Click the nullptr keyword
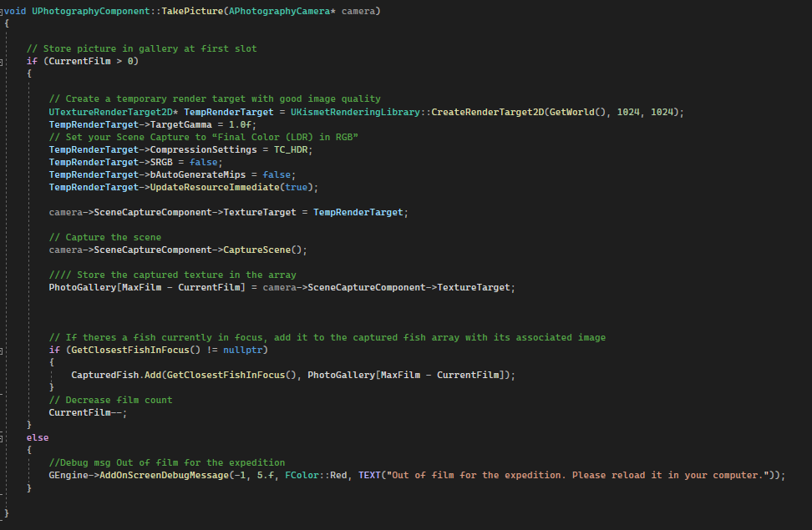The image size is (812, 530). point(246,350)
